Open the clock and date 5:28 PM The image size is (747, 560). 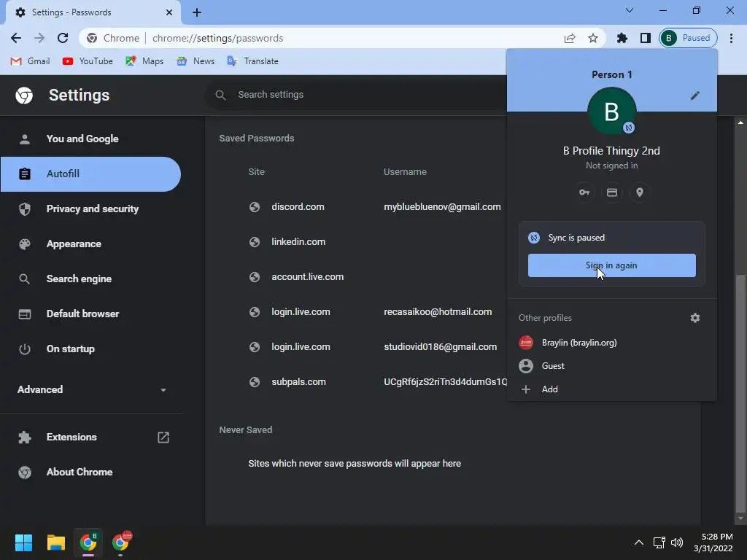pos(713,542)
